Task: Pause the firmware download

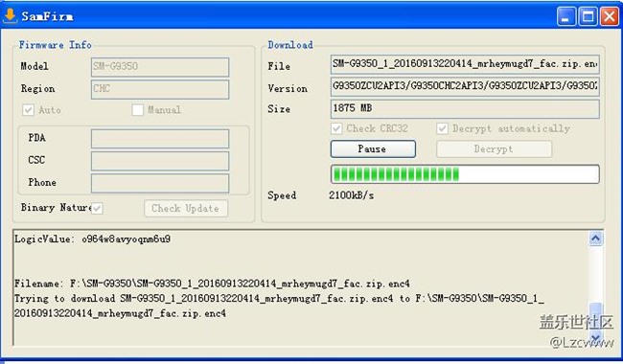Action: pyautogui.click(x=373, y=149)
